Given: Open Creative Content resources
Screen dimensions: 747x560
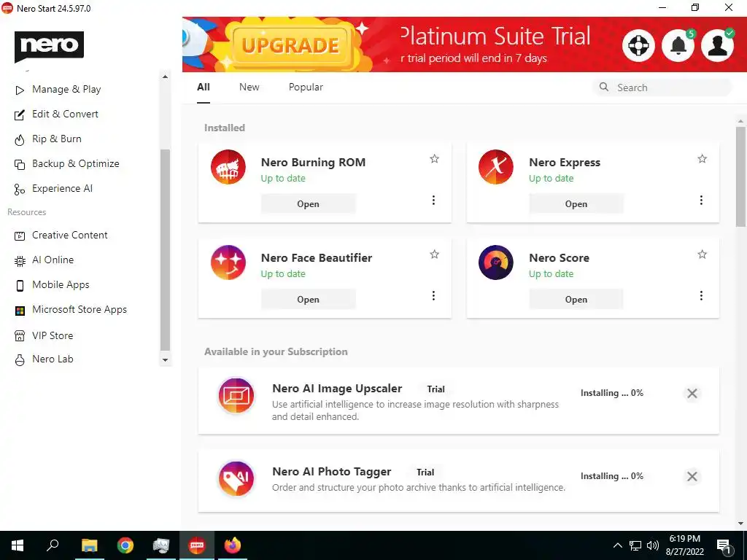Looking at the screenshot, I should 69,235.
